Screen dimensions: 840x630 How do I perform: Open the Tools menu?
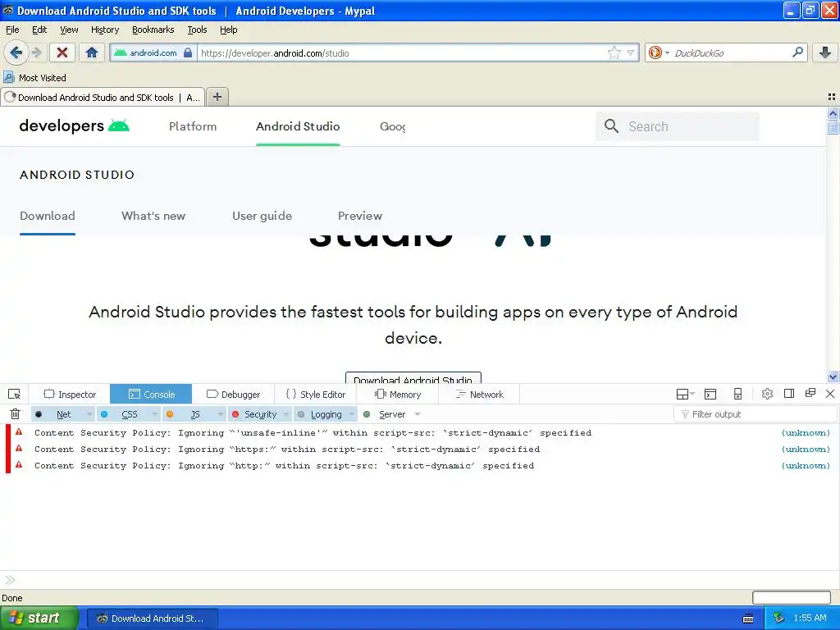point(197,30)
